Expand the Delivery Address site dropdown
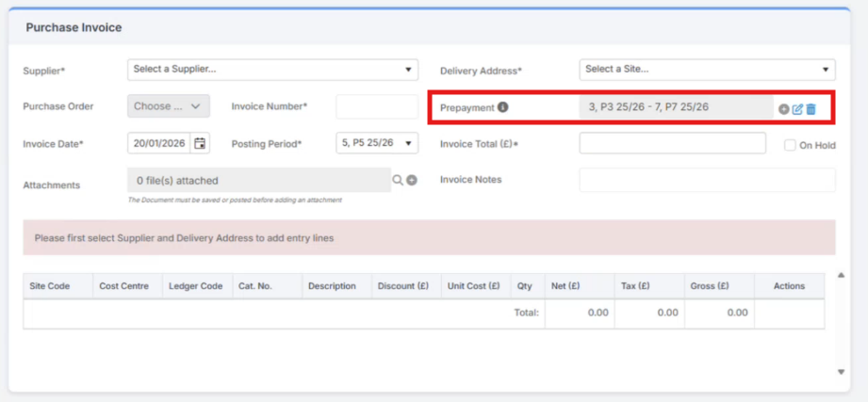 706,70
